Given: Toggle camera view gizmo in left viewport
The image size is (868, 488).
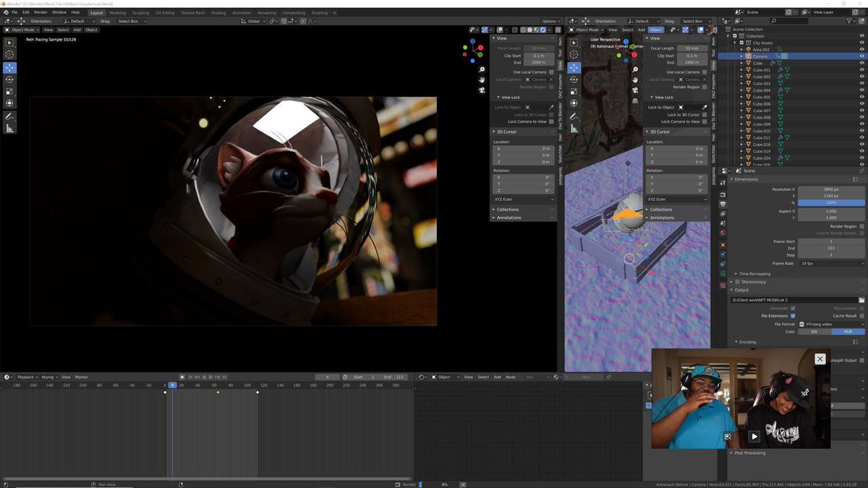Looking at the screenshot, I should click(482, 90).
